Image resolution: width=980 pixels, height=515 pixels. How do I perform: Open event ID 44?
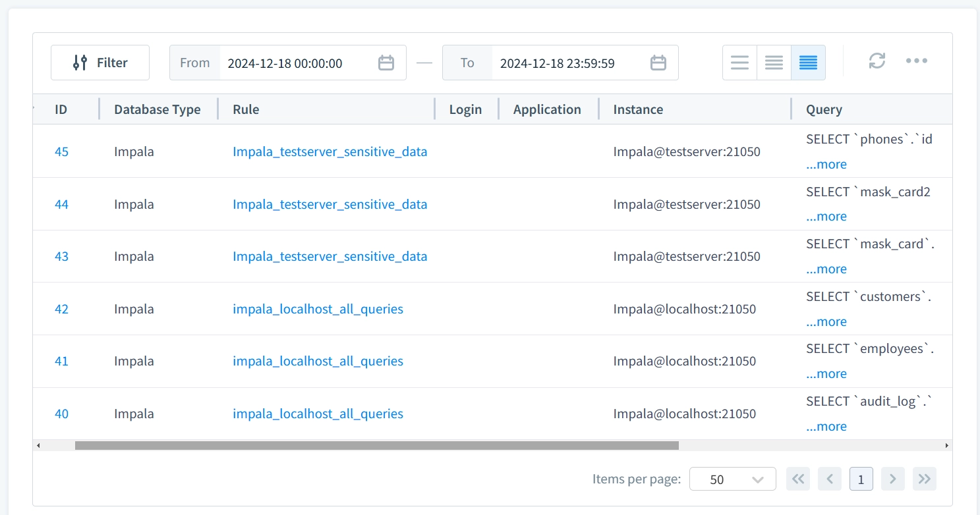[x=61, y=204]
